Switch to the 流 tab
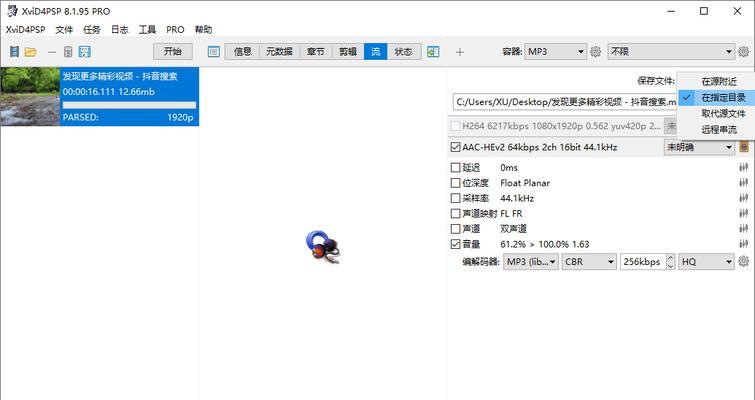Viewport: 755px width, 400px height. coord(376,52)
